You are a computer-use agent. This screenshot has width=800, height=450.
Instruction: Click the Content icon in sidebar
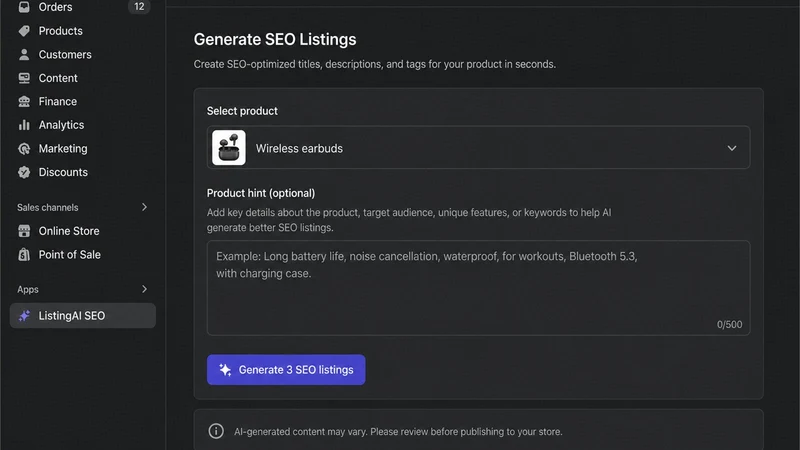[x=24, y=78]
